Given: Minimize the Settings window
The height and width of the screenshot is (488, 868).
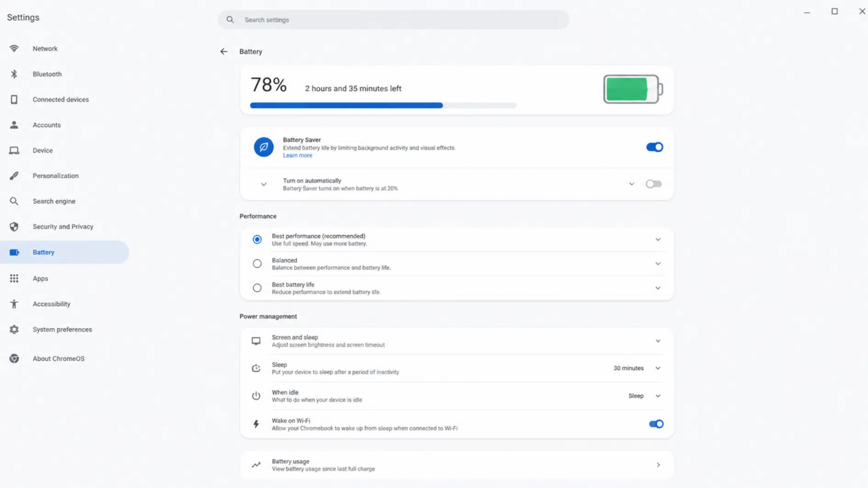Looking at the screenshot, I should pyautogui.click(x=807, y=12).
